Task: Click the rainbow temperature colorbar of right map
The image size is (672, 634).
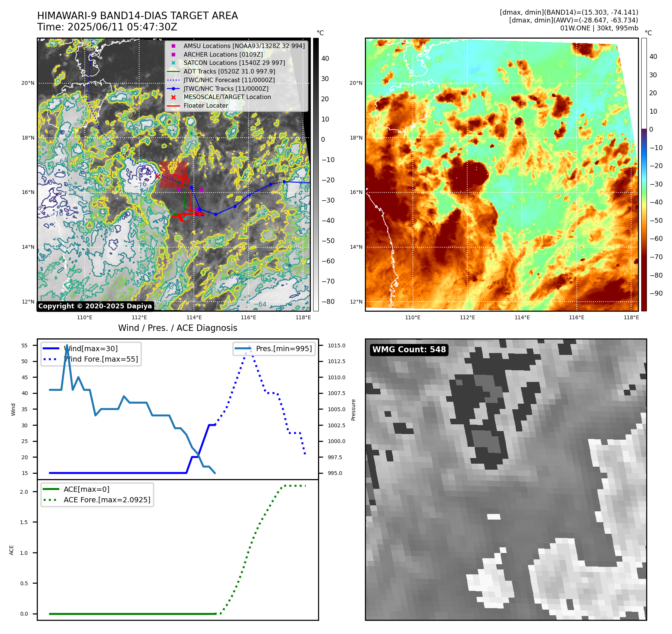Action: point(644,174)
